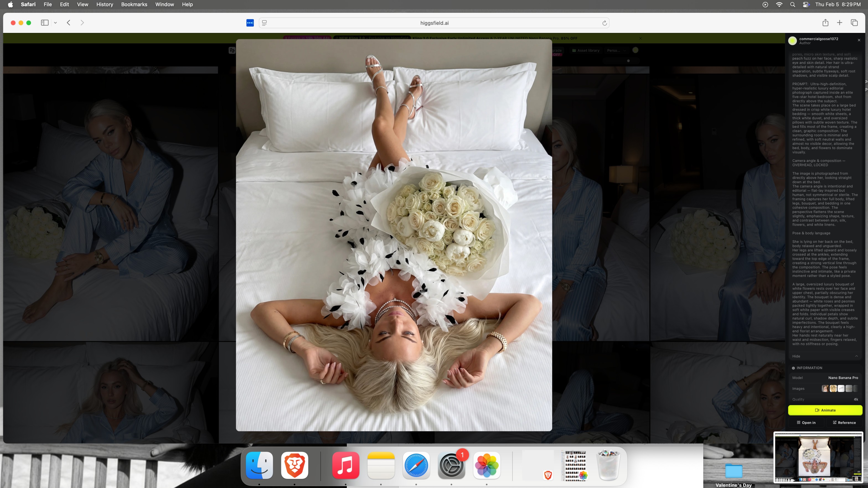
Task: Close the author details panel
Action: (x=859, y=40)
